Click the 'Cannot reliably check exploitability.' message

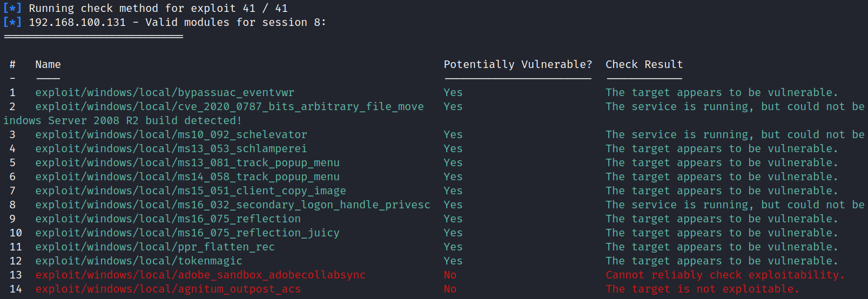725,275
